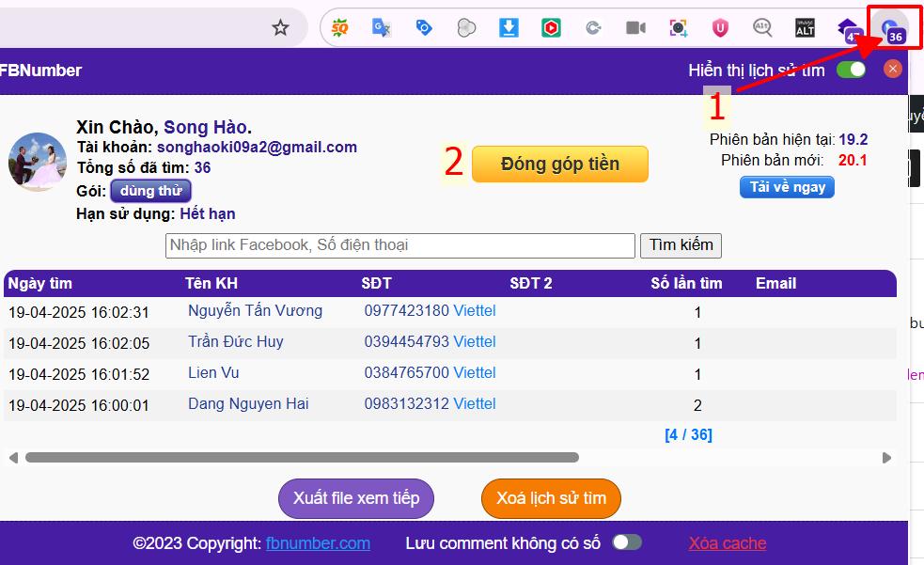
Task: Open the gray video camera extension
Action: point(635,27)
